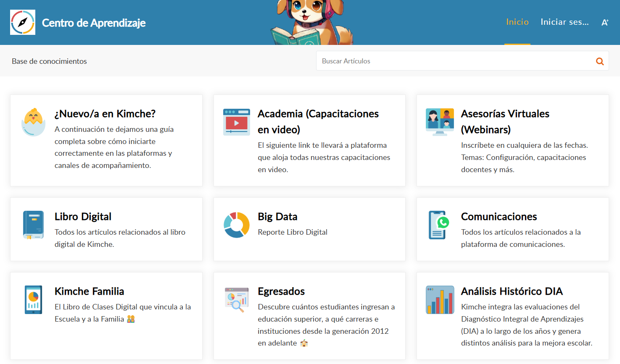Click the orange search magnifier icon
Image resolution: width=620 pixels, height=364 pixels.
coord(600,61)
